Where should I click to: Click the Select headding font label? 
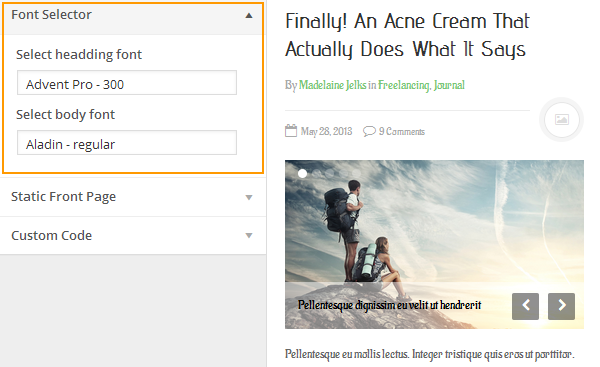[x=79, y=55]
